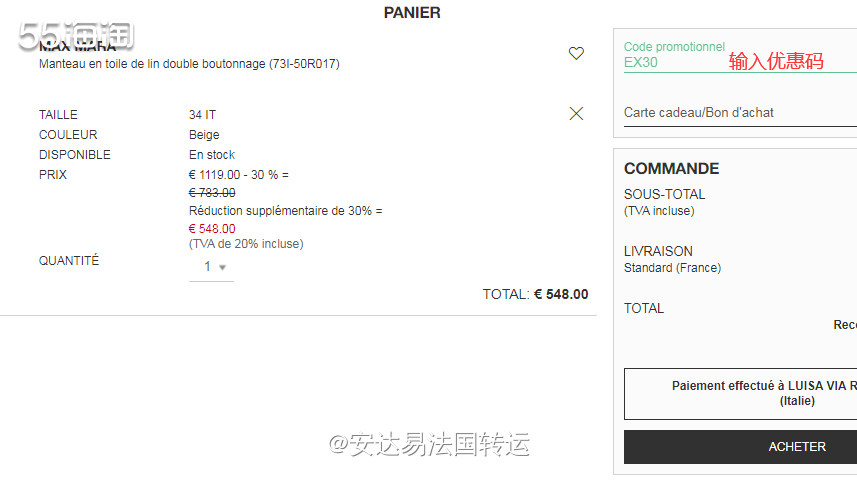The image size is (857, 482).
Task: Click the red € 548.00 price
Action: (212, 229)
